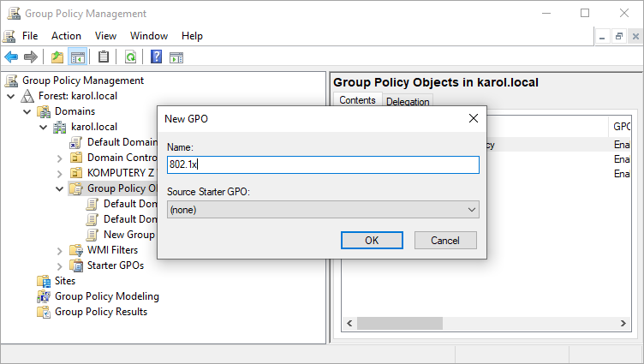The height and width of the screenshot is (364, 644).
Task: Open the View menu
Action: [x=105, y=36]
